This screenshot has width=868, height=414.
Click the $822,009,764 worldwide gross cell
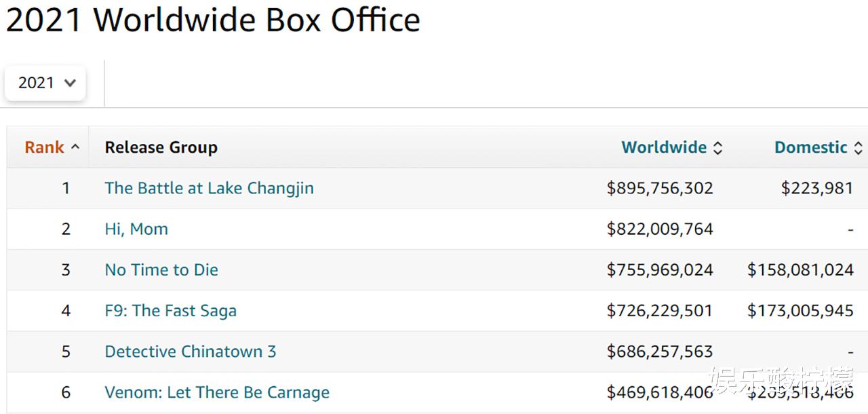(659, 229)
